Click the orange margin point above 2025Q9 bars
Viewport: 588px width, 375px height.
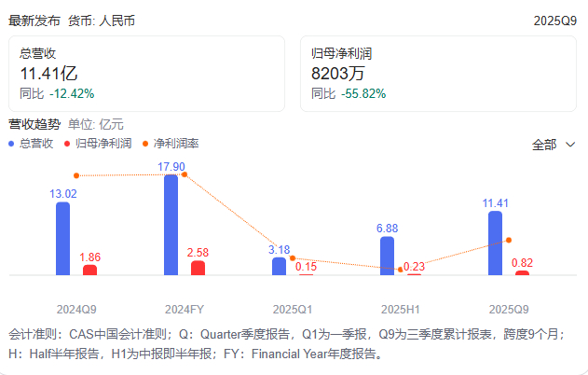509,241
